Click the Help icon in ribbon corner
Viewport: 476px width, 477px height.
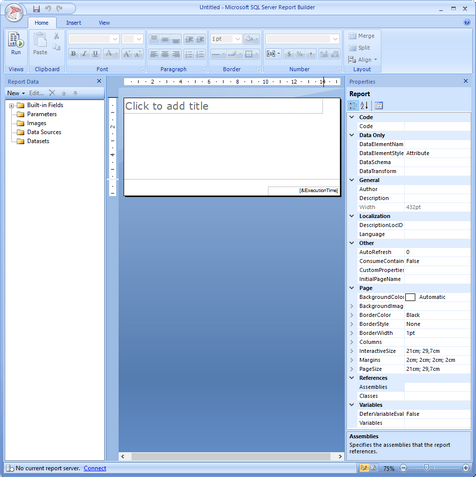[467, 23]
